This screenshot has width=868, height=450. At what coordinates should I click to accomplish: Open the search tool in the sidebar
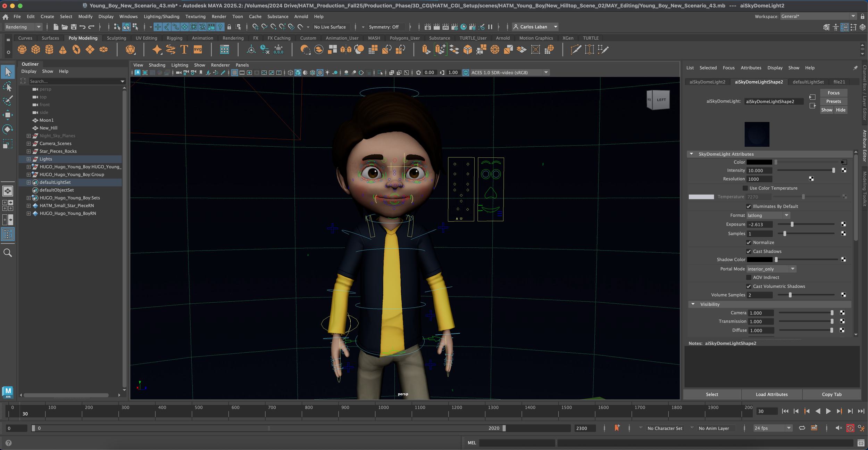pos(8,253)
